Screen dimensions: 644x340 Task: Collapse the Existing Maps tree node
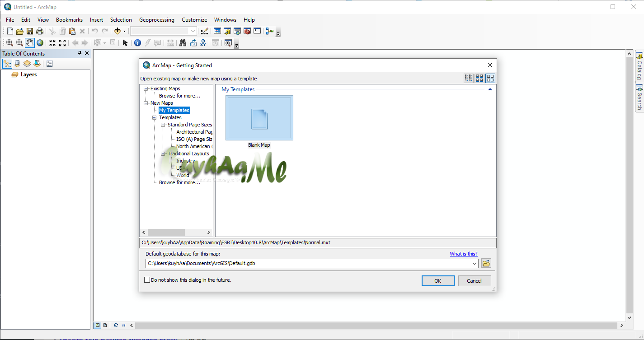pyautogui.click(x=146, y=88)
